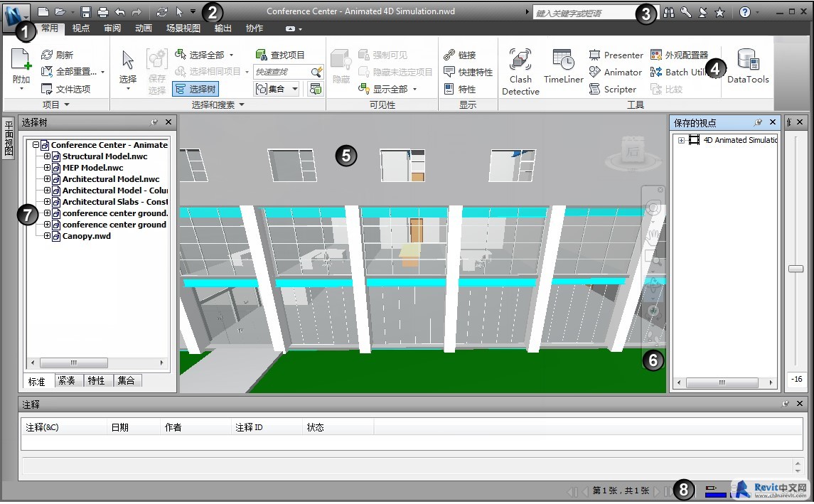Toggle auto-hide pin on Selection Tree panel

(x=154, y=122)
